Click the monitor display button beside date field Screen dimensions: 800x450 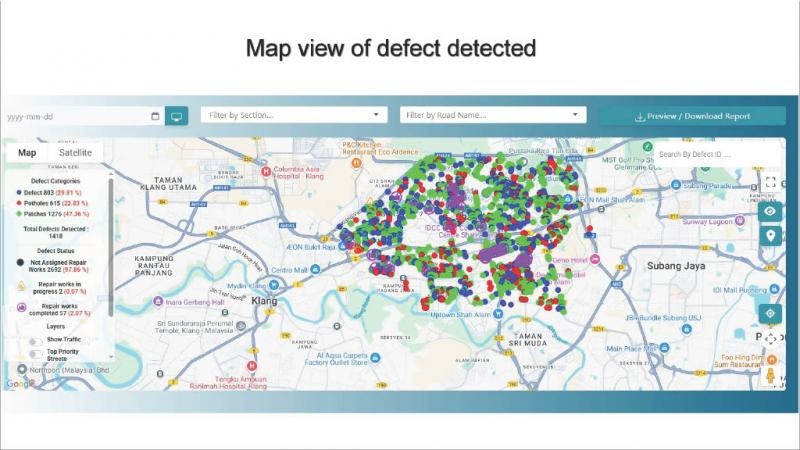click(x=177, y=116)
